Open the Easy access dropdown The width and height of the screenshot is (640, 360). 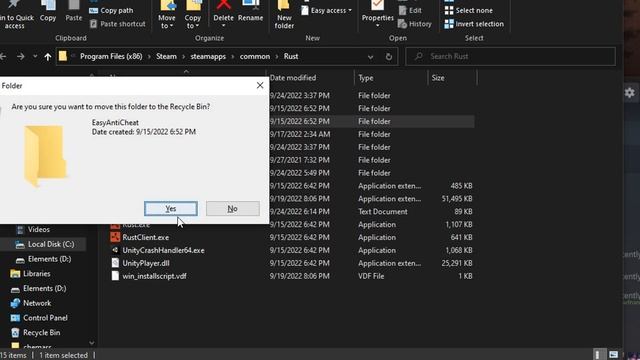[327, 11]
